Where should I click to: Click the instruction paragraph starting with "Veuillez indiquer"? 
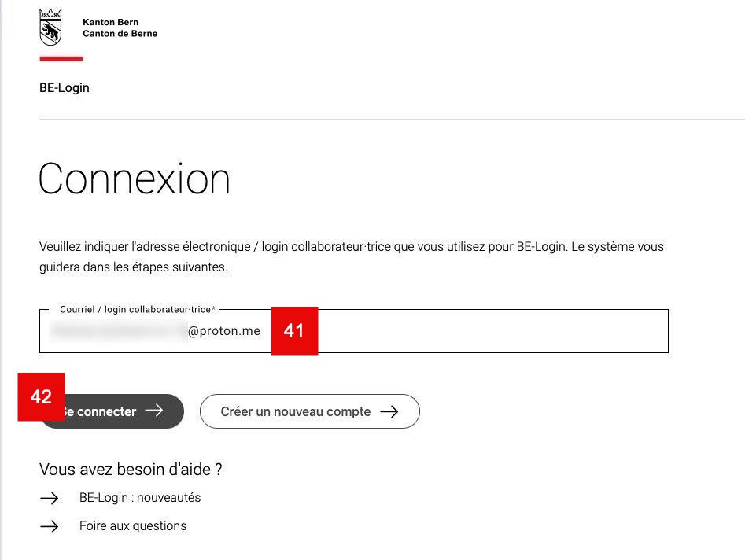click(352, 256)
